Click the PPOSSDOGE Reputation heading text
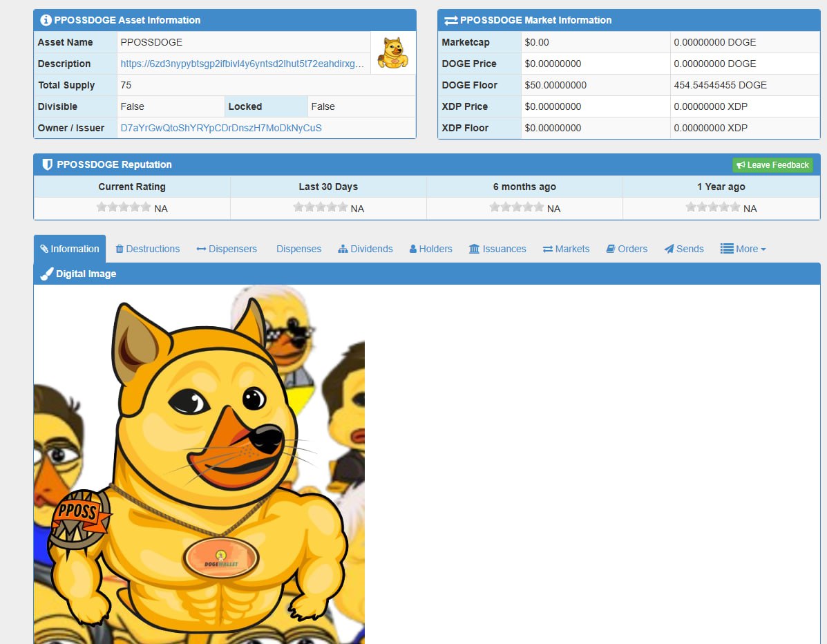 [x=114, y=164]
